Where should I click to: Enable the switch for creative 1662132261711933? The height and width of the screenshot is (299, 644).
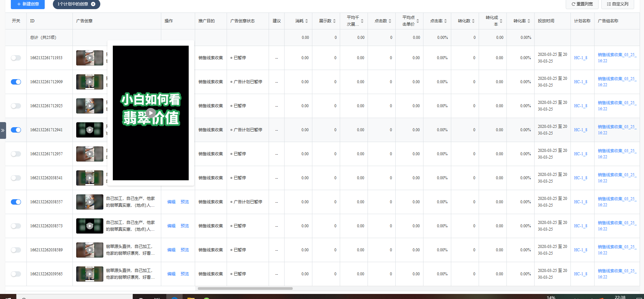click(x=16, y=58)
